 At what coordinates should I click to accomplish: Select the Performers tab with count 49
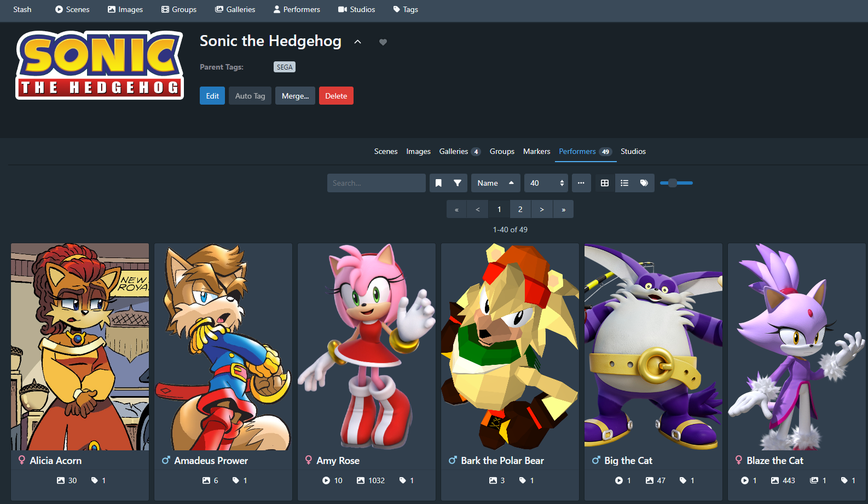pos(585,151)
